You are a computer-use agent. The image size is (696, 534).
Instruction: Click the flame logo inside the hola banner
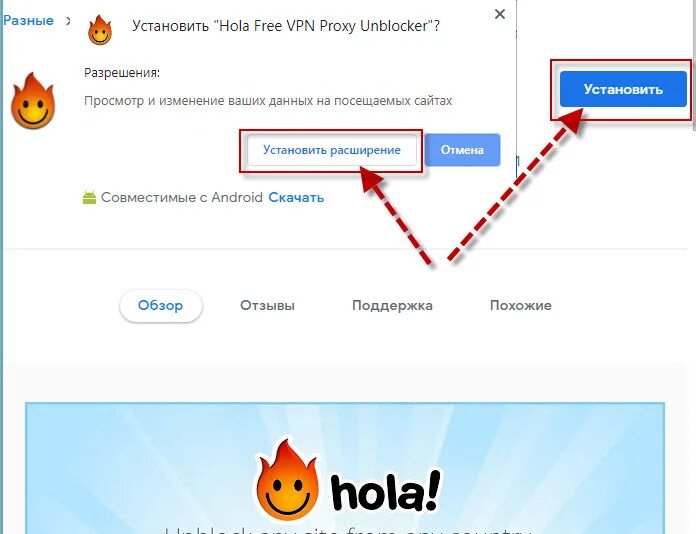288,481
